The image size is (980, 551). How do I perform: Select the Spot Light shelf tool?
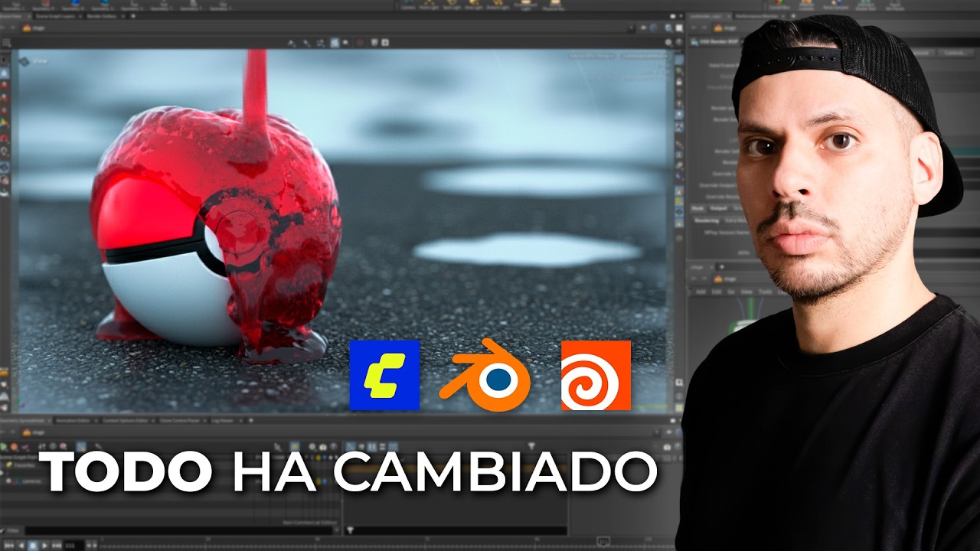coord(452,6)
